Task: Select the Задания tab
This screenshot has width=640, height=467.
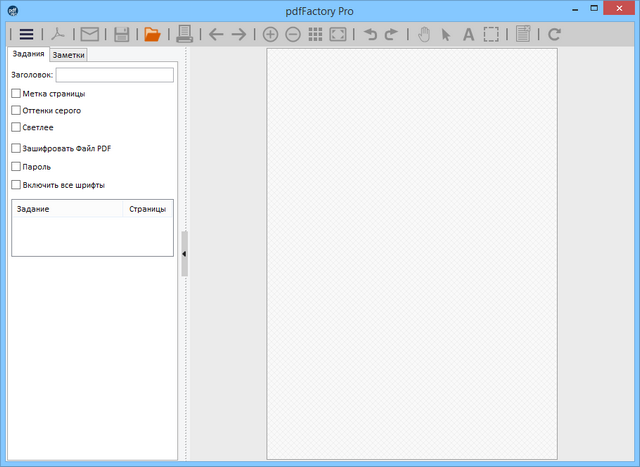Action: [x=28, y=55]
